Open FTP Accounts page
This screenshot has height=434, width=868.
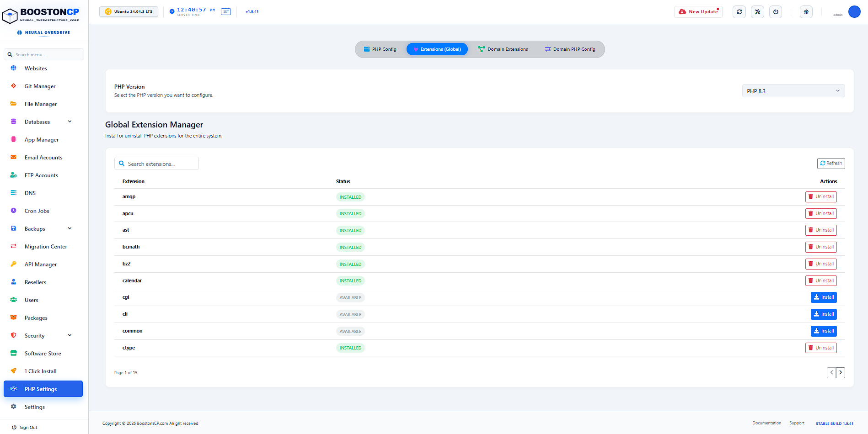[x=41, y=175]
